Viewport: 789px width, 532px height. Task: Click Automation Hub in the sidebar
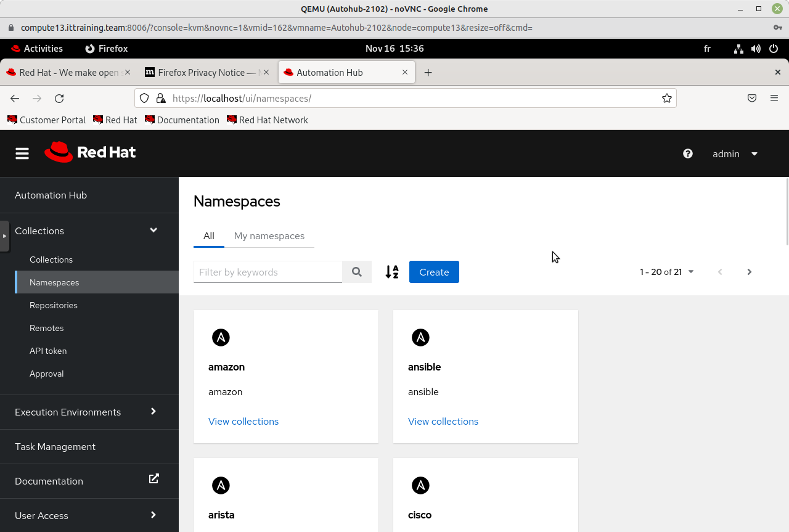click(x=51, y=195)
